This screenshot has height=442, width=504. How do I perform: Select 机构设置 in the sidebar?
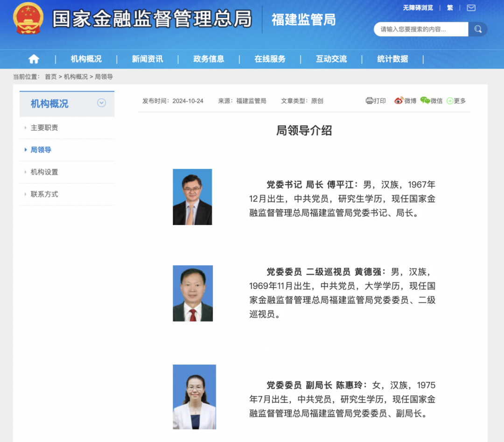point(44,172)
